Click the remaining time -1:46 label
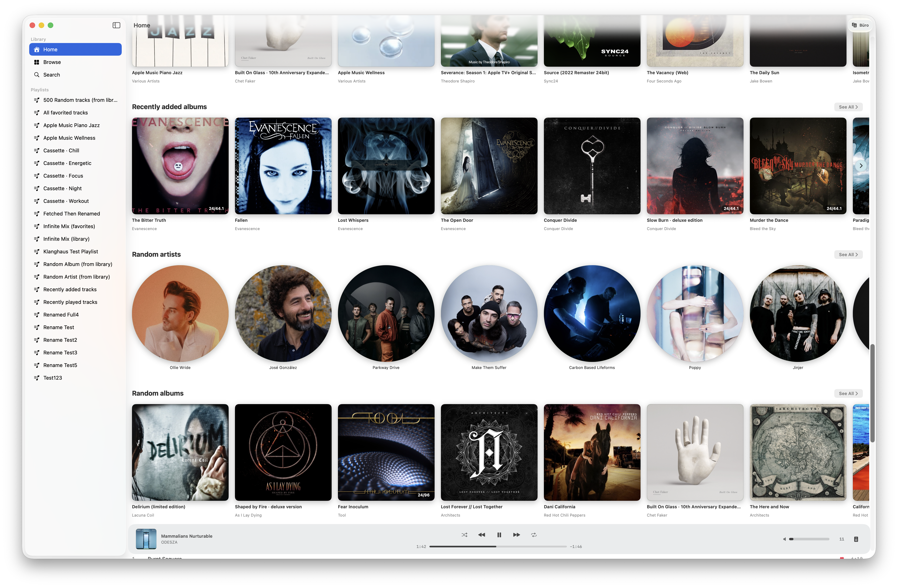Image resolution: width=898 pixels, height=588 pixels. [576, 547]
